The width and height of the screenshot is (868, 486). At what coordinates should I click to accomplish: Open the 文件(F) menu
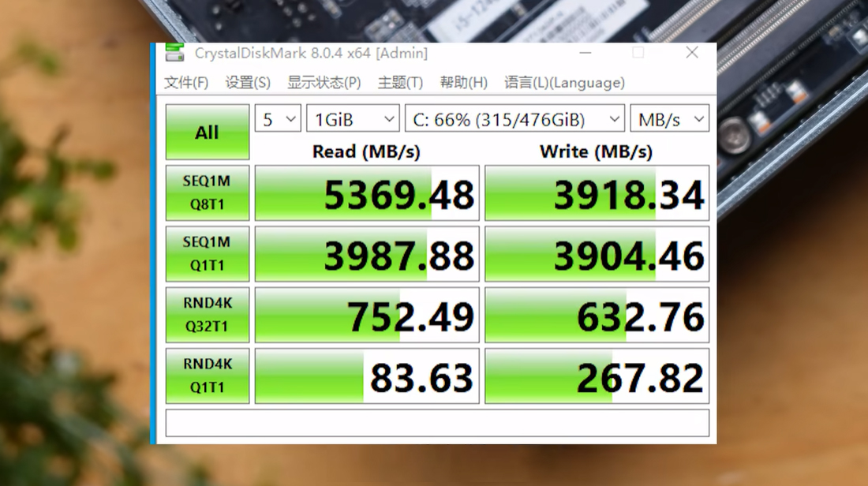tap(186, 83)
